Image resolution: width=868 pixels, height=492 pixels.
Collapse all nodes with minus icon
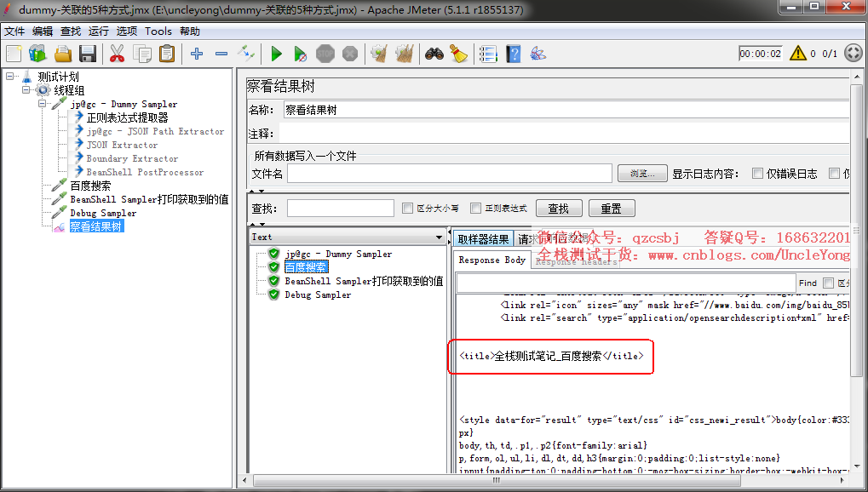click(x=221, y=54)
